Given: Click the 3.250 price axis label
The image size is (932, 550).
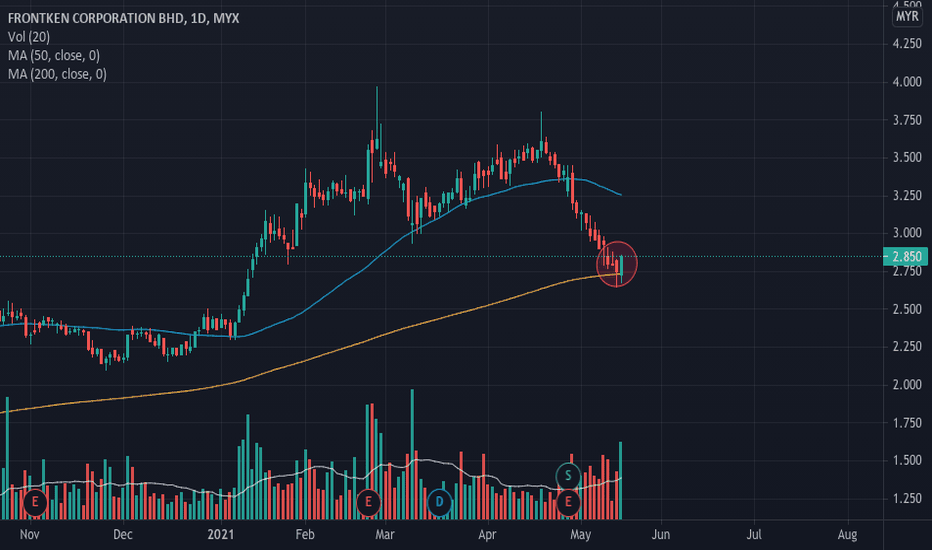Looking at the screenshot, I should point(907,196).
